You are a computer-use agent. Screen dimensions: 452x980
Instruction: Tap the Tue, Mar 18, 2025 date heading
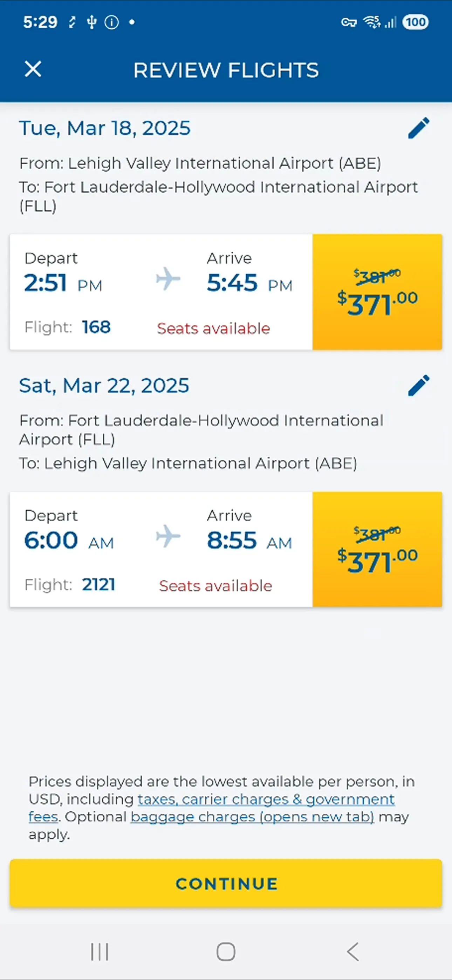click(105, 128)
